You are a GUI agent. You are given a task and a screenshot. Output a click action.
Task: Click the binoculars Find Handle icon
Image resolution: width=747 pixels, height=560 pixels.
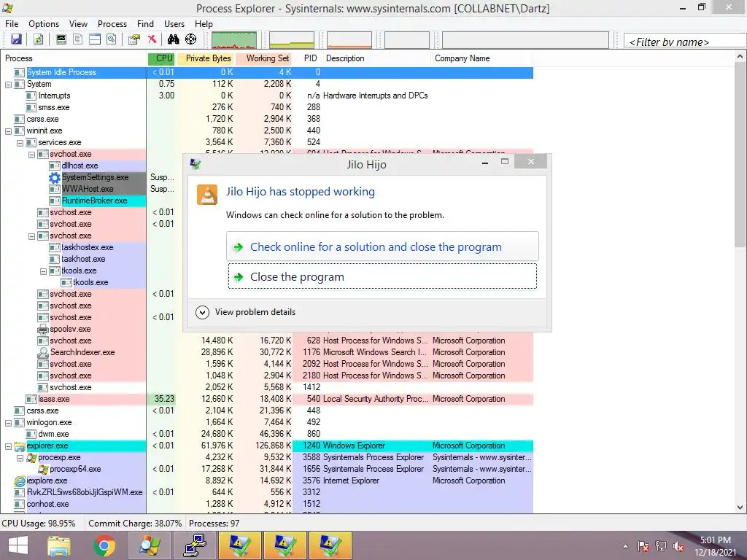174,39
